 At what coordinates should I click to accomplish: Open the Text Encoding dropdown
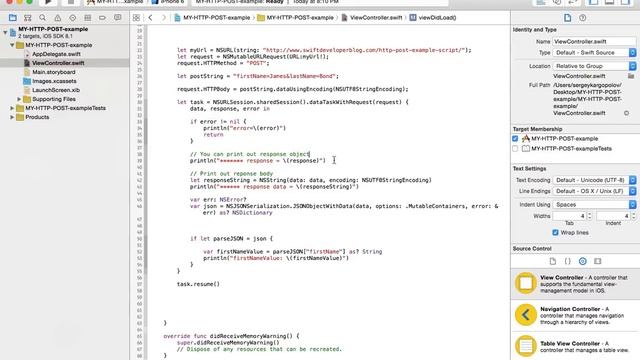tap(594, 180)
